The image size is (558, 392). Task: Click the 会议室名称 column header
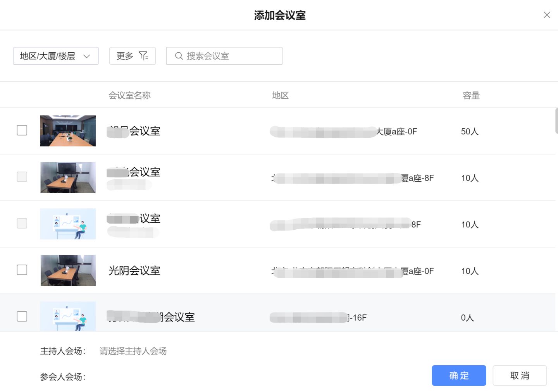click(129, 95)
